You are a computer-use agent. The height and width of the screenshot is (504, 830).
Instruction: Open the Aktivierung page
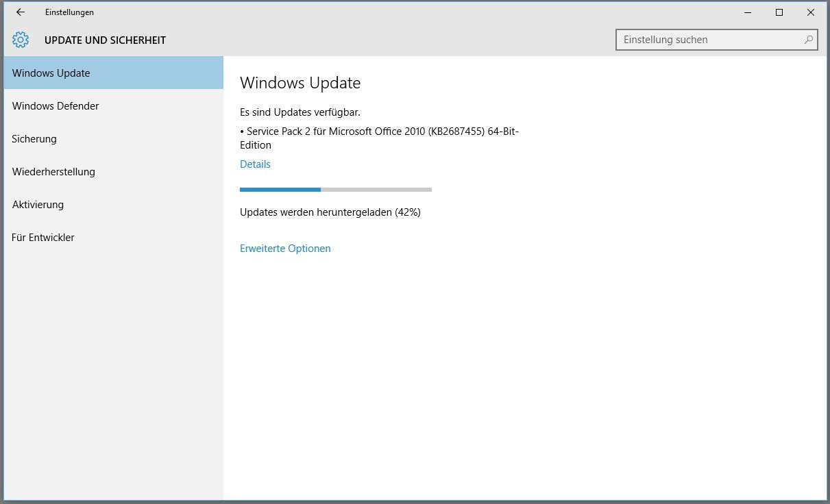click(x=114, y=204)
